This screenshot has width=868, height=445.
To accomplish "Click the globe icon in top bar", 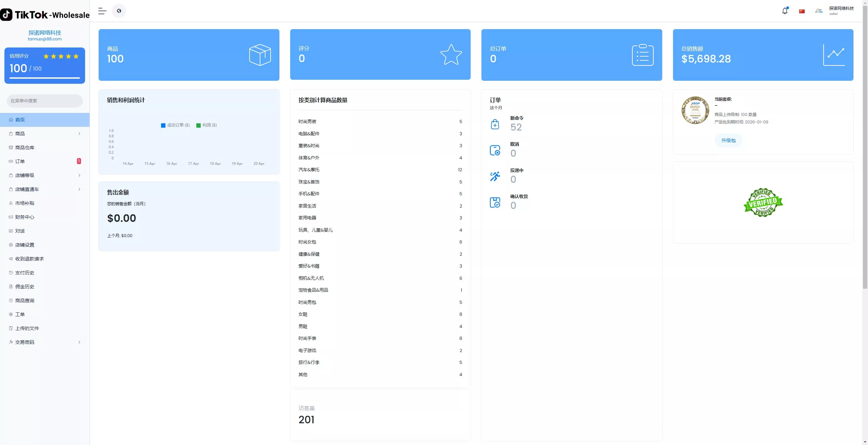I will (119, 11).
